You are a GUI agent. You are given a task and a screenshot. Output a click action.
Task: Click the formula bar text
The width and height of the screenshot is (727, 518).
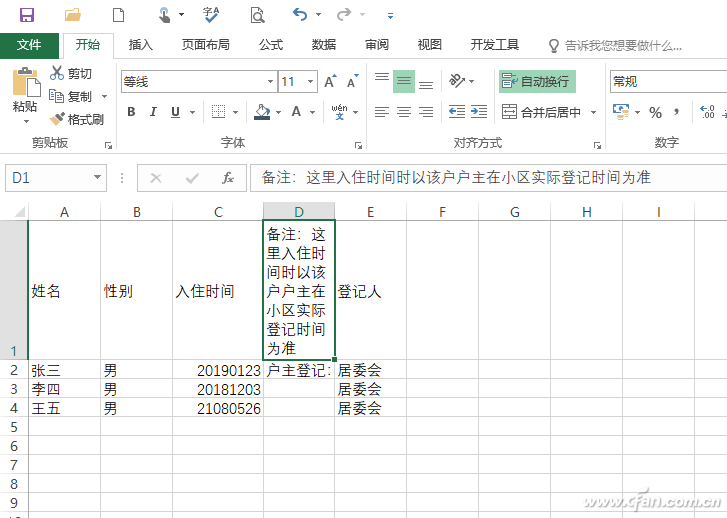[x=456, y=177]
